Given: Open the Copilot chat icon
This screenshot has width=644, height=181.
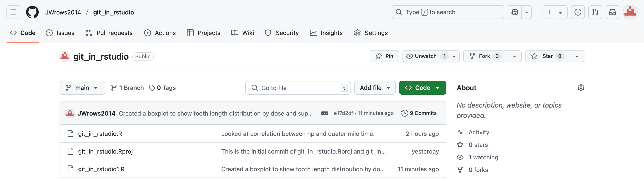Looking at the screenshot, I should [515, 12].
